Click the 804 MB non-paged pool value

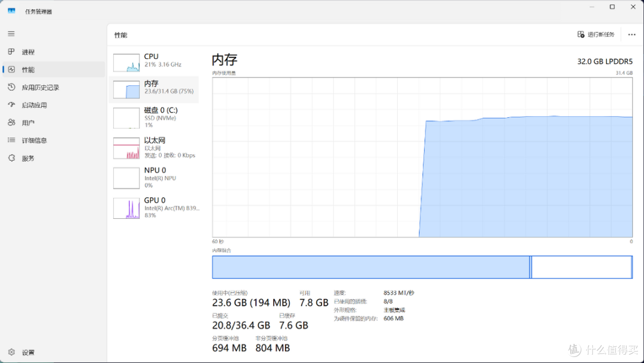coord(273,348)
